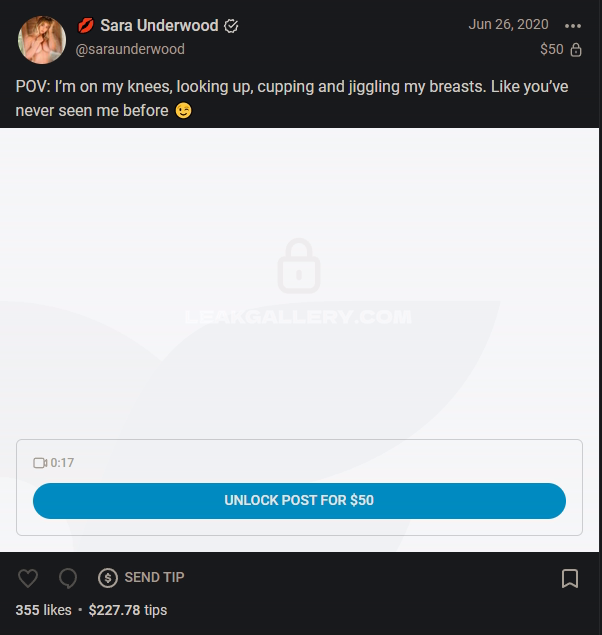
Task: Click the small lock icon beside $50
Action: pos(576,50)
